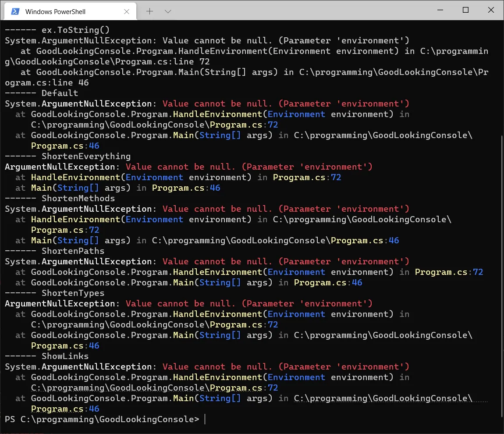
Task: Click the PowerShell icon in the tab
Action: click(15, 11)
